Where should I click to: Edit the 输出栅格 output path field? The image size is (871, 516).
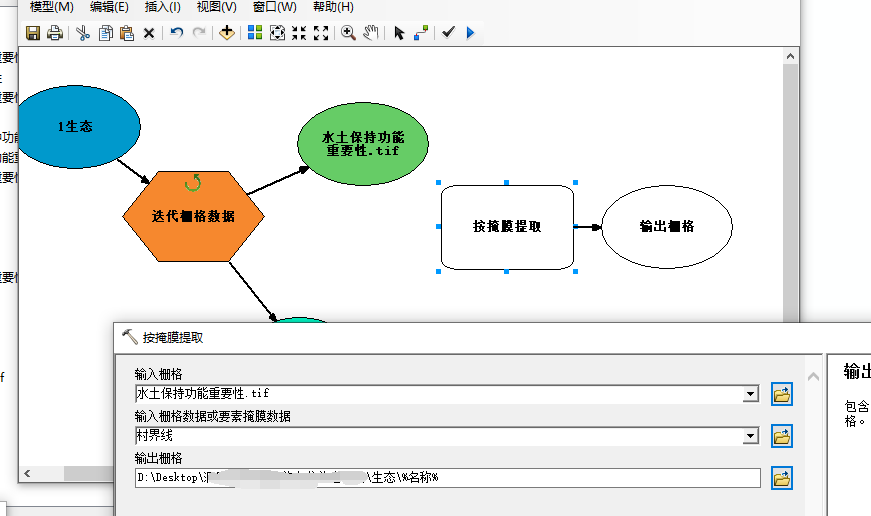[448, 478]
